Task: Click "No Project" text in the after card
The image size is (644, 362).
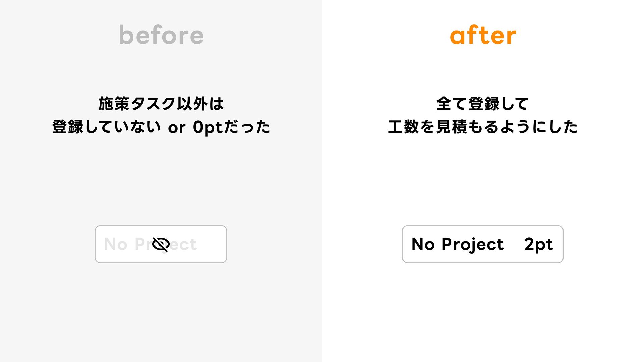Action: pos(457,244)
